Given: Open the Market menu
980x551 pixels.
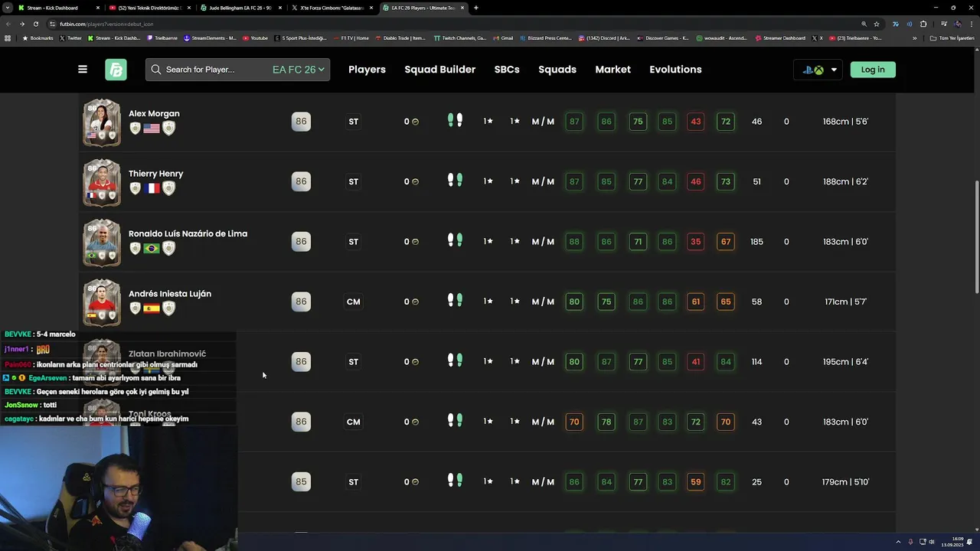Looking at the screenshot, I should tap(613, 70).
